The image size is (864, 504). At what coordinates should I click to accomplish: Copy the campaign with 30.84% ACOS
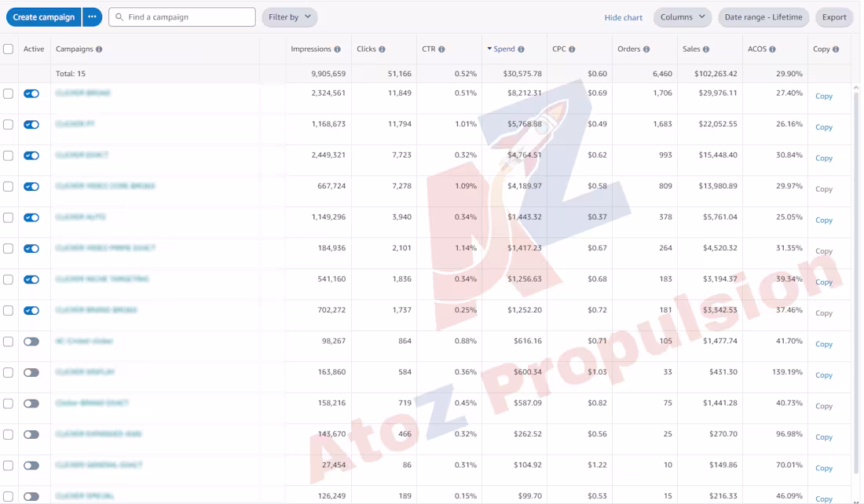click(824, 158)
